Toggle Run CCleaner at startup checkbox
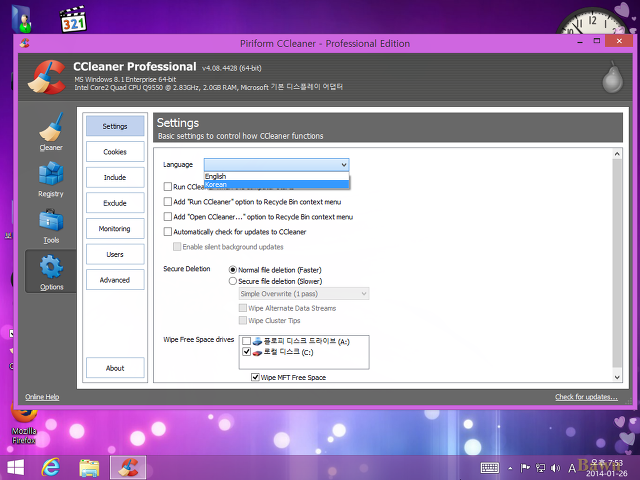This screenshot has width=640, height=480. click(x=168, y=187)
